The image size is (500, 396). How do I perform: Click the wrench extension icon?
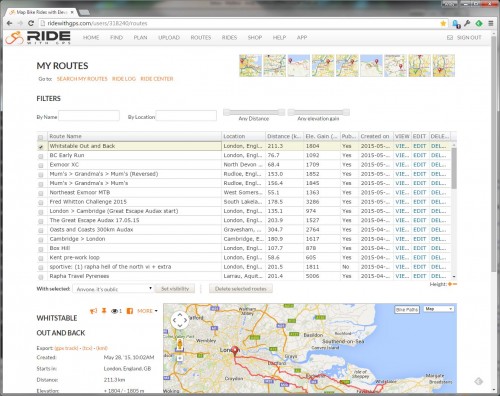(467, 23)
